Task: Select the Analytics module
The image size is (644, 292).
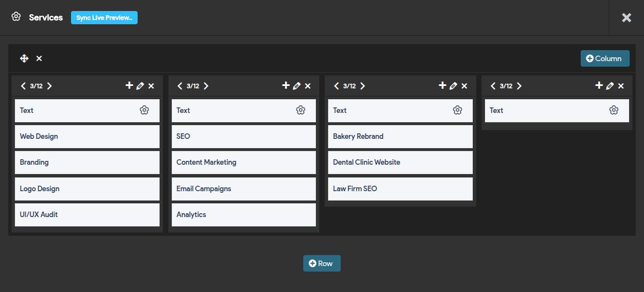Action: (243, 215)
